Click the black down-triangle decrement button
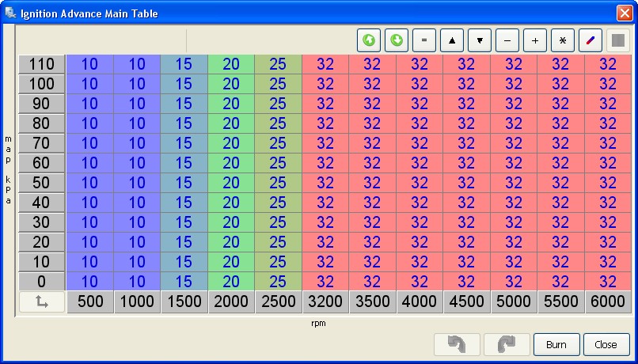The width and height of the screenshot is (638, 364). click(480, 40)
